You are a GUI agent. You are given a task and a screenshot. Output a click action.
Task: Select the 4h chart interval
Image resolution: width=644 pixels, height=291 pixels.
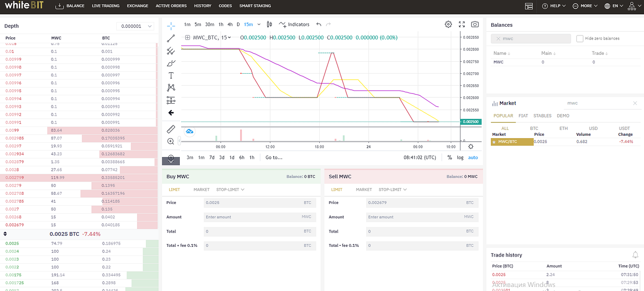pos(230,24)
